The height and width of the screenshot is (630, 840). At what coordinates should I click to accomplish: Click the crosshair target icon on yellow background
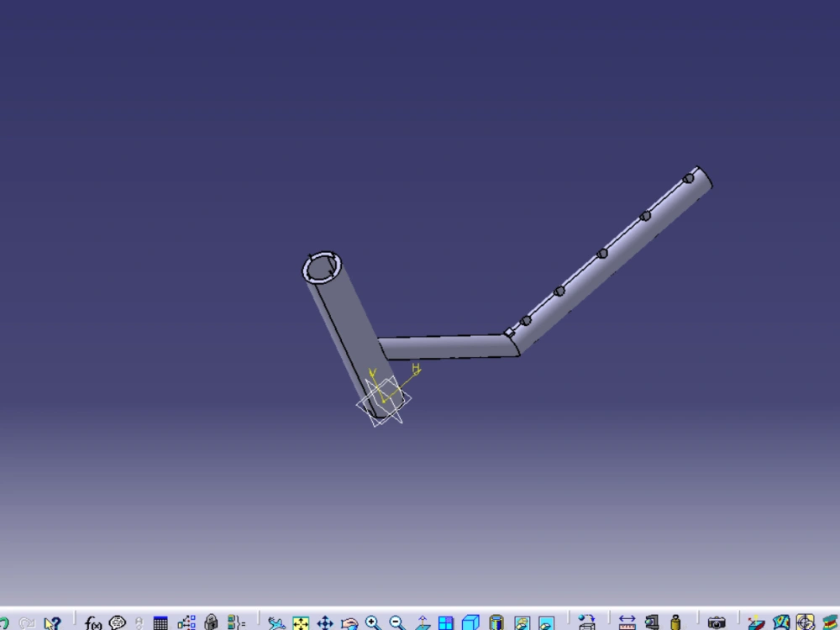point(806,622)
